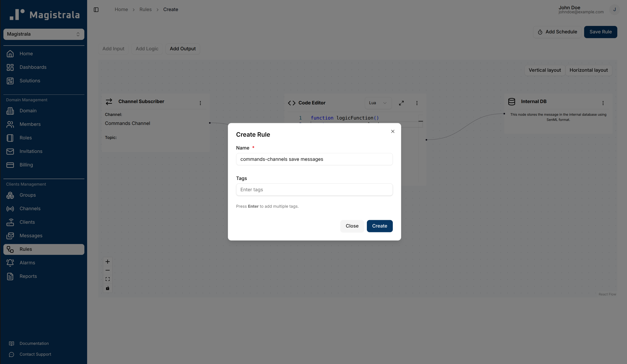The height and width of the screenshot is (364, 627).
Task: Toggle canvas interactivity lock
Action: 107,288
